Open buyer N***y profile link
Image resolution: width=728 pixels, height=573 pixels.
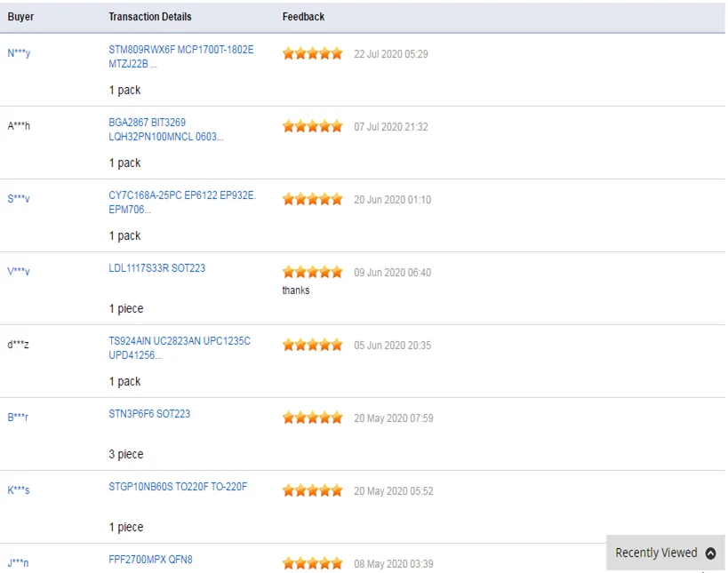(19, 53)
